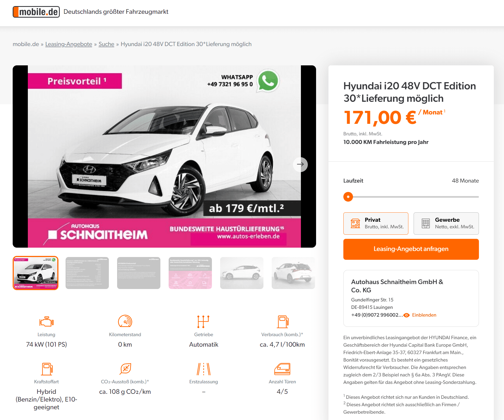Click the Automatik transmission value

coord(204,344)
